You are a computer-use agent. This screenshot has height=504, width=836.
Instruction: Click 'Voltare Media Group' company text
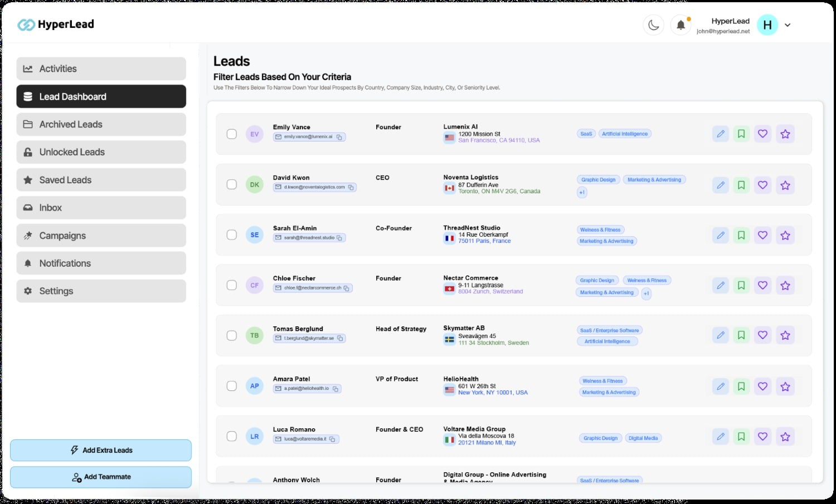pyautogui.click(x=474, y=429)
